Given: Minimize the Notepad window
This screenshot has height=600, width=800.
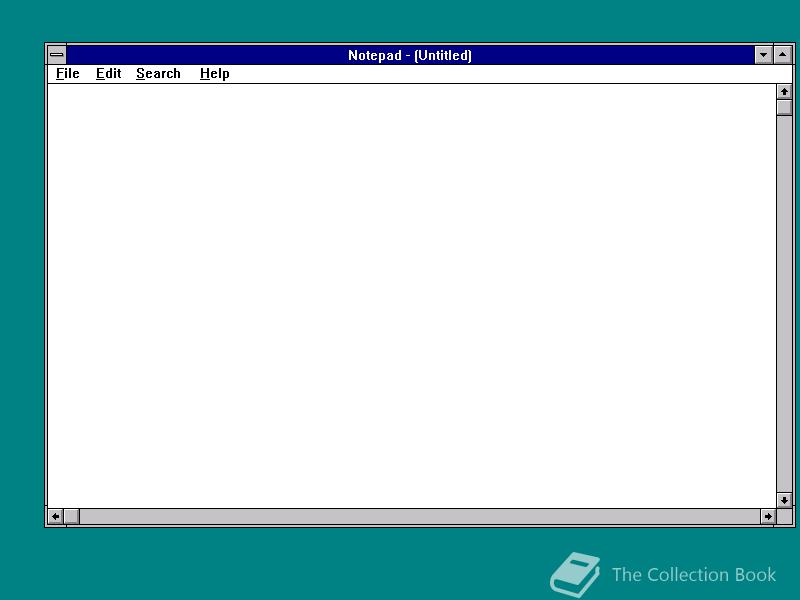Looking at the screenshot, I should point(763,55).
